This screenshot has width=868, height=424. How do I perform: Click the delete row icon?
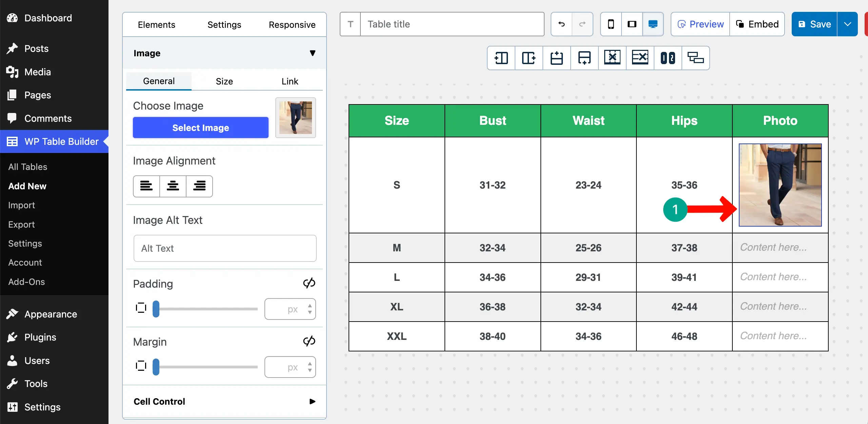640,58
